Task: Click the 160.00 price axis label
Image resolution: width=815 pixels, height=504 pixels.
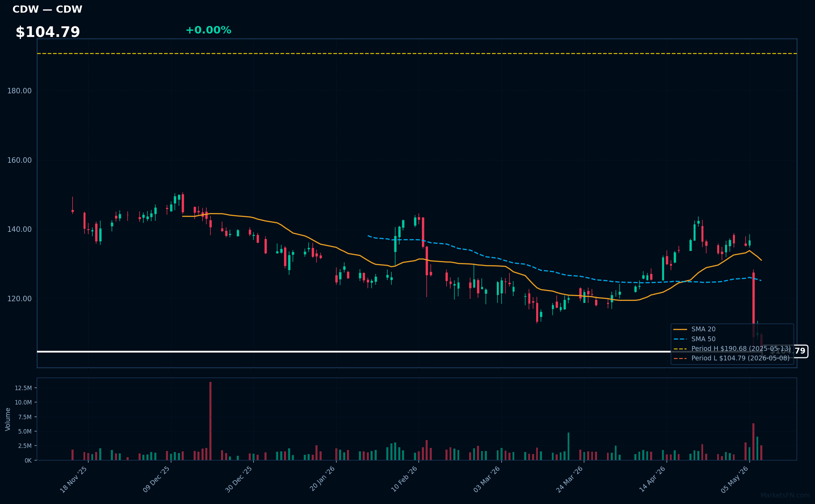Action: pos(20,160)
